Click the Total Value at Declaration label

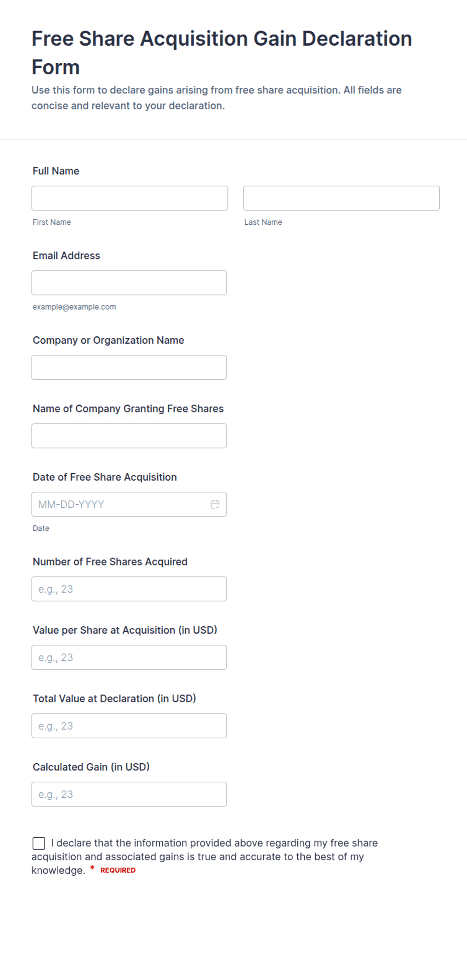[114, 698]
